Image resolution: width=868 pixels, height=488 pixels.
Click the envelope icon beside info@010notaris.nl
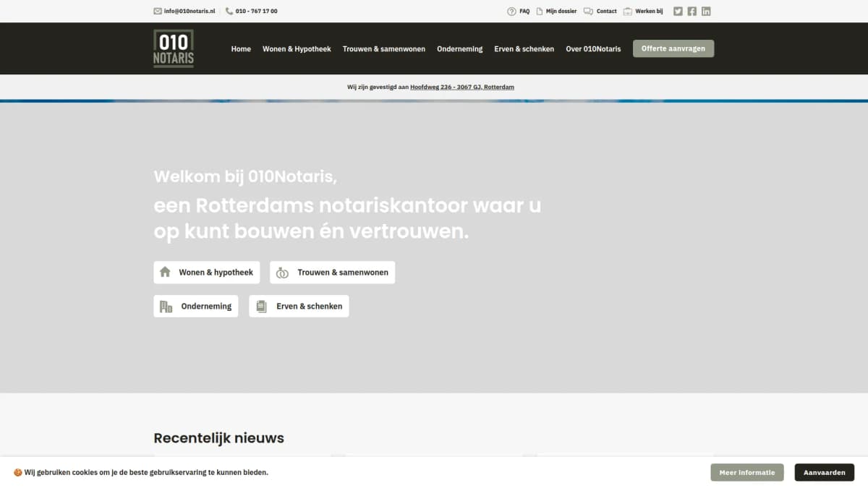click(x=158, y=12)
